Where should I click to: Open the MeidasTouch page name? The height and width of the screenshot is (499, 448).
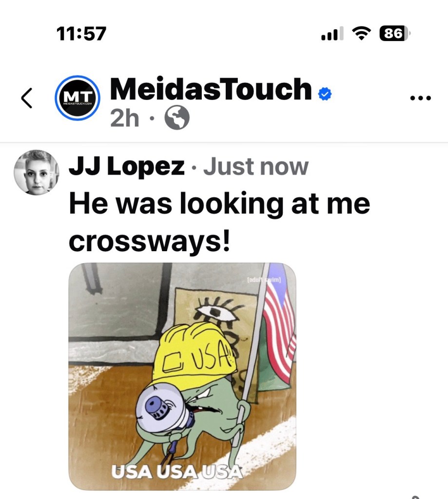coord(211,89)
